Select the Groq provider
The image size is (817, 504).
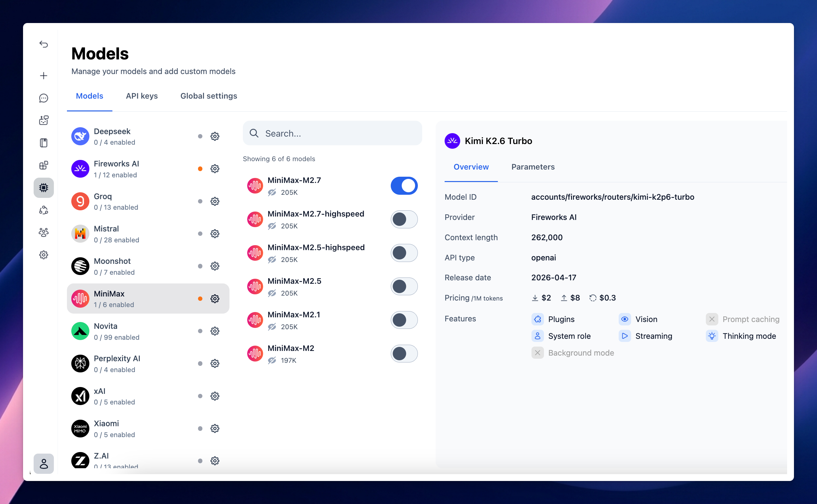148,201
